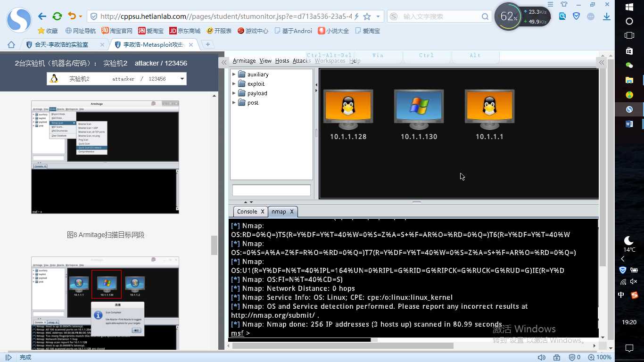Expand the exploit module folder
The height and width of the screenshot is (362, 644).
click(234, 84)
